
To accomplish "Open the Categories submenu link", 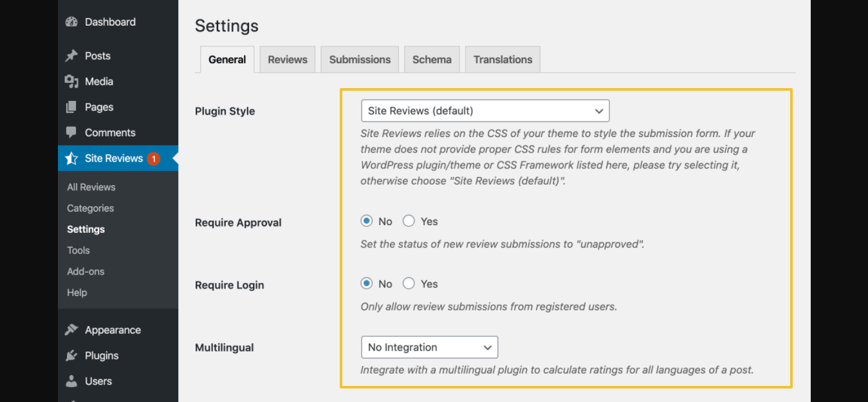I will (x=90, y=208).
